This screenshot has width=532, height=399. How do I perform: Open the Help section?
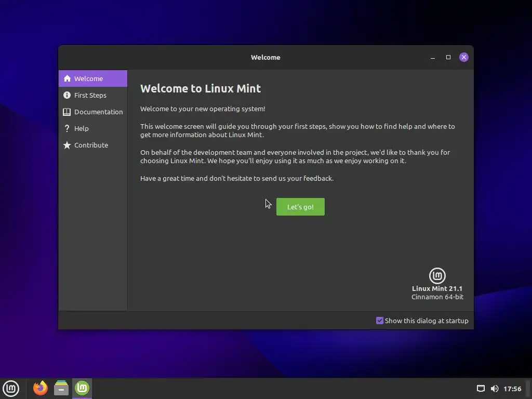93,128
